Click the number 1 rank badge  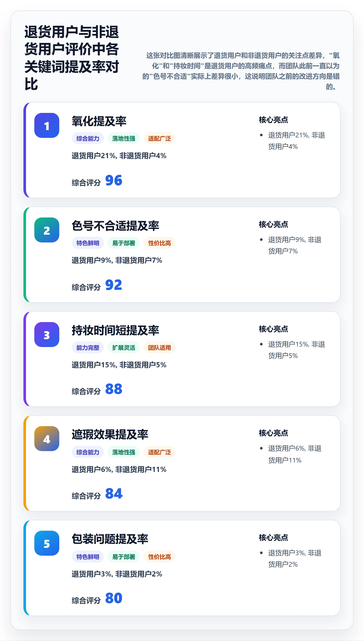[x=47, y=125]
